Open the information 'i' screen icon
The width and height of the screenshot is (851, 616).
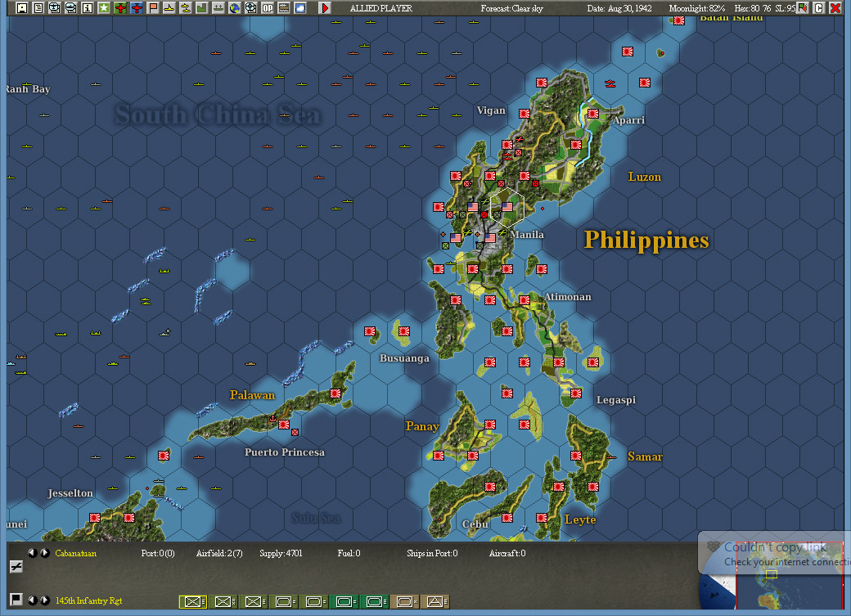coord(87,7)
